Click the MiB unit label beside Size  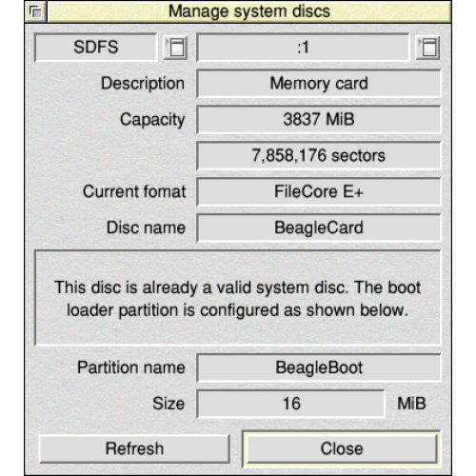(x=411, y=404)
